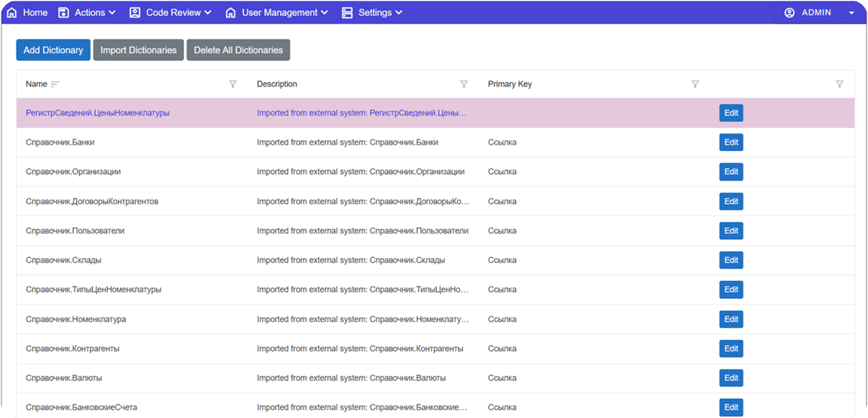Open the Name column filter icon

tap(233, 84)
